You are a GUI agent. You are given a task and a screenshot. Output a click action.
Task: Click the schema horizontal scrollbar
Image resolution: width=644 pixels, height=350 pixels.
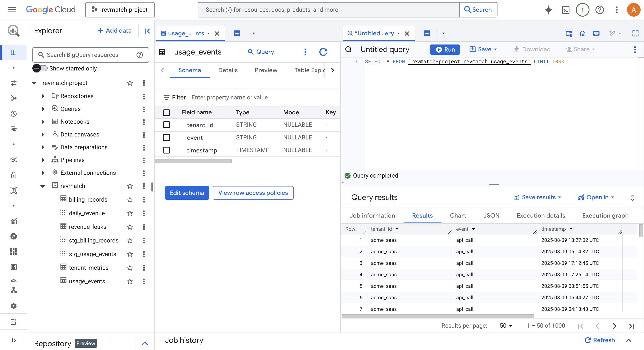pyautogui.click(x=193, y=162)
